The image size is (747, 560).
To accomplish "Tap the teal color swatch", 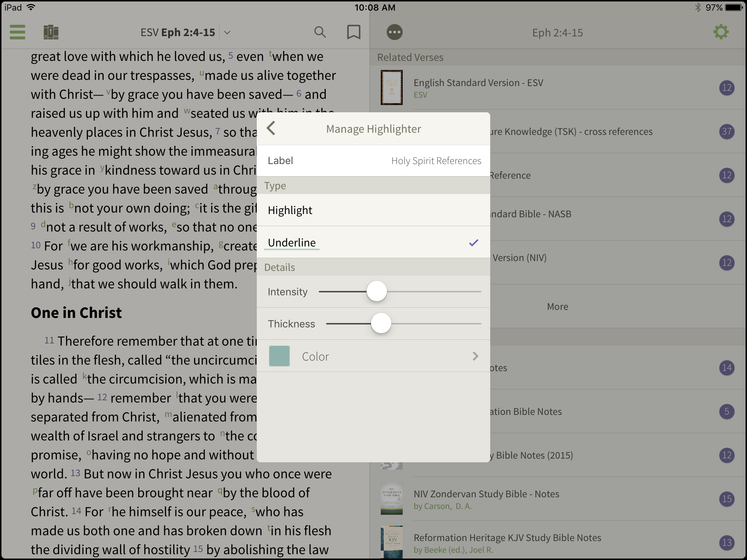I will pyautogui.click(x=279, y=356).
